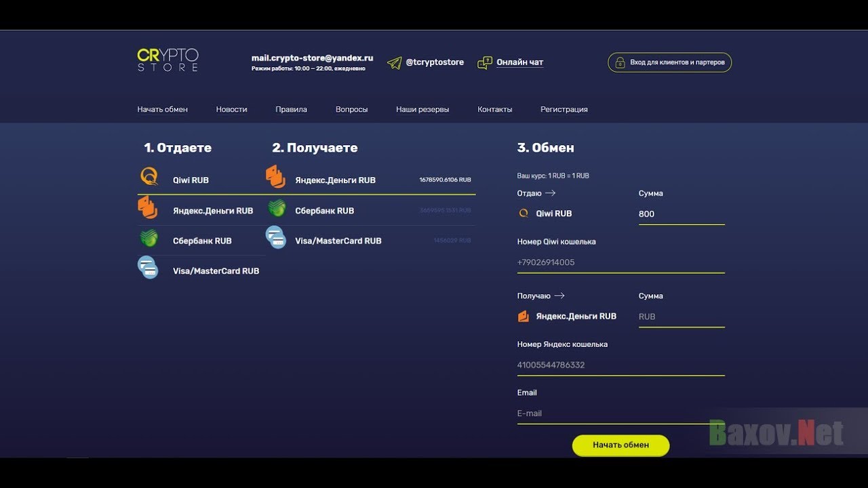Click the Номер Qiwi кошелька field

click(x=620, y=262)
